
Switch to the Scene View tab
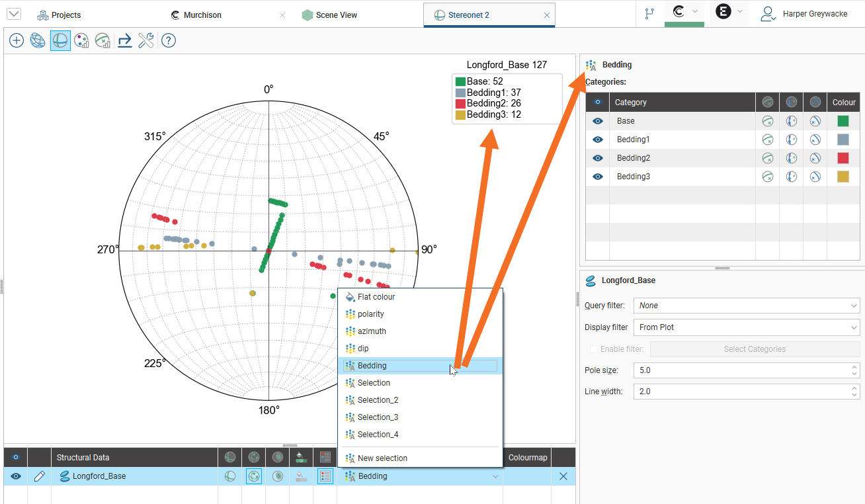coord(336,15)
